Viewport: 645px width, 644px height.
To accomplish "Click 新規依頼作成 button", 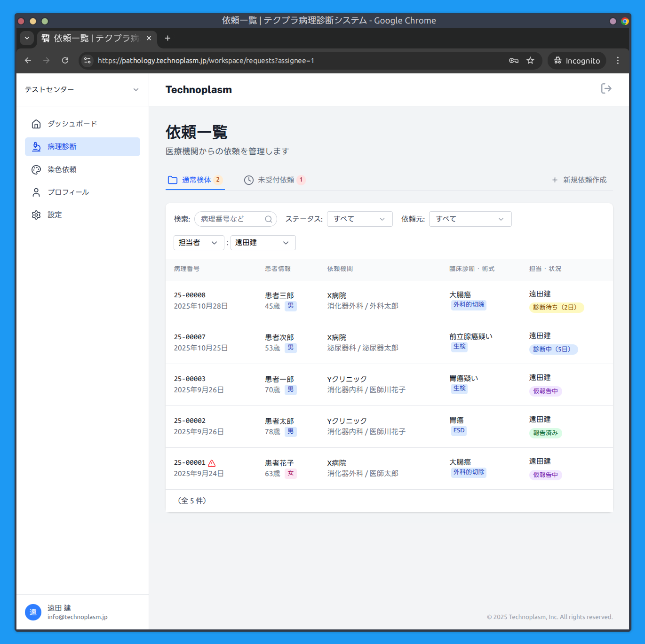I will (579, 180).
